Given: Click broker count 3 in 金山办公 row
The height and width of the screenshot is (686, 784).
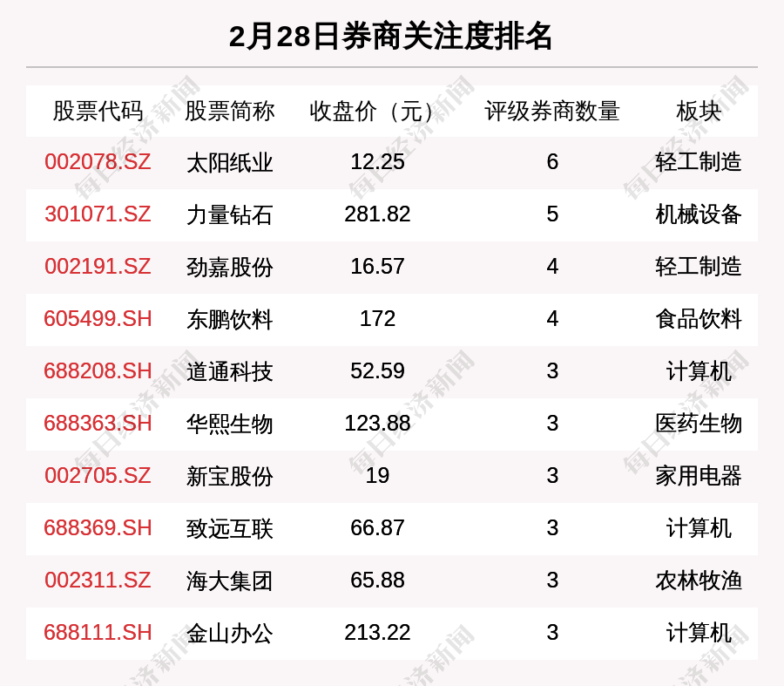Looking at the screenshot, I should (552, 633).
